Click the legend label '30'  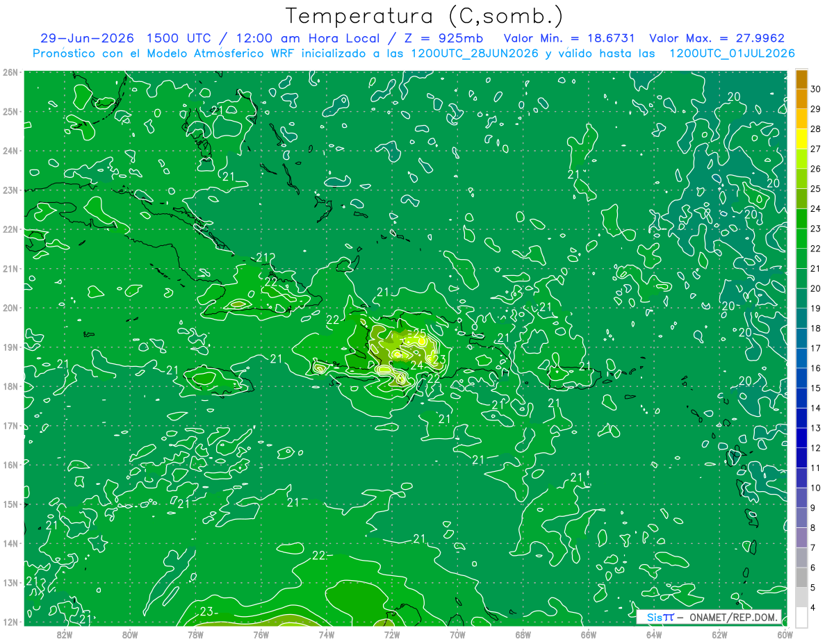[x=816, y=89]
